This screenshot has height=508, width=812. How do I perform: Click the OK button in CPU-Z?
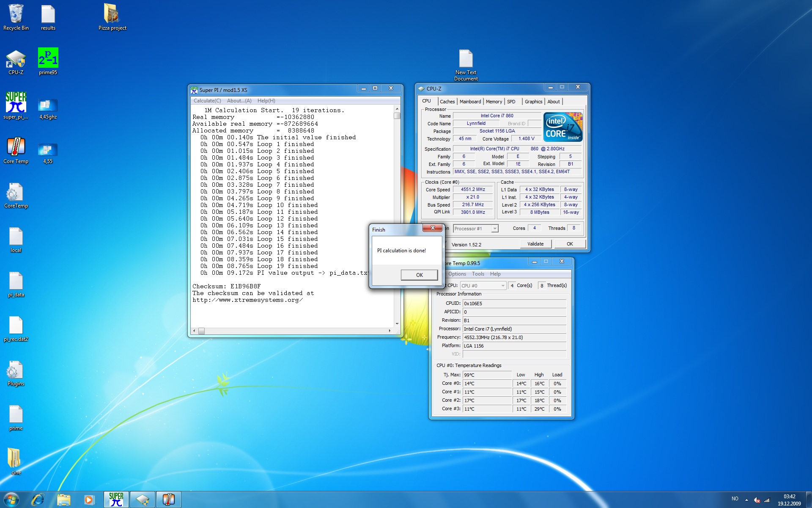point(570,244)
